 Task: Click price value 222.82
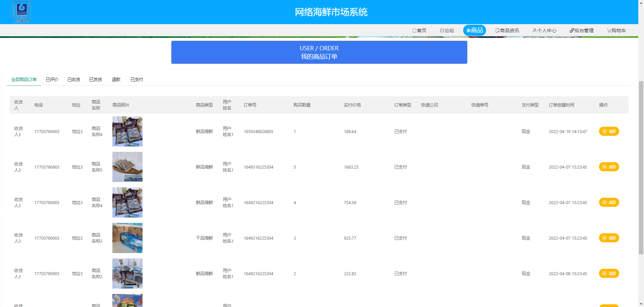(x=350, y=274)
